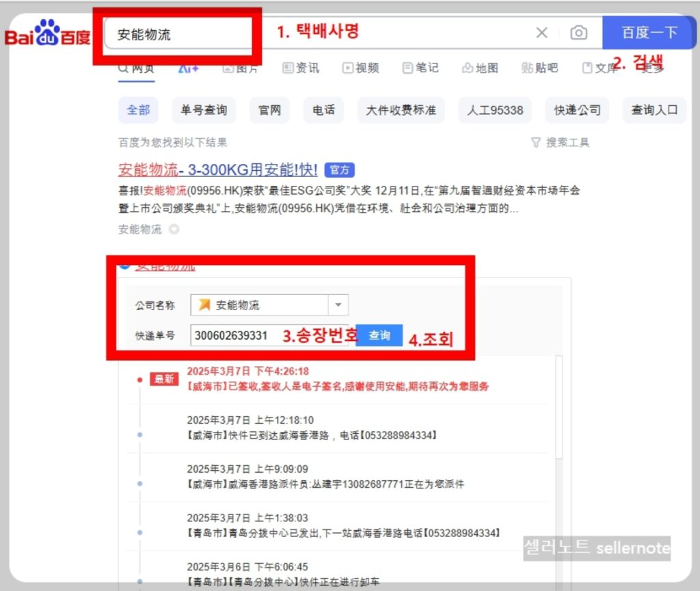Select the 全部 filter chip
700x591 pixels.
point(138,110)
